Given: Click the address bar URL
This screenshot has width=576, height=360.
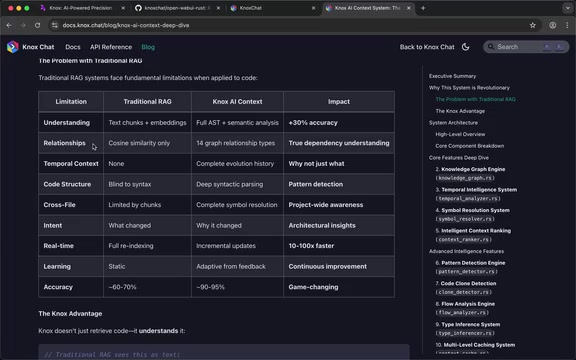Looking at the screenshot, I should click(126, 25).
